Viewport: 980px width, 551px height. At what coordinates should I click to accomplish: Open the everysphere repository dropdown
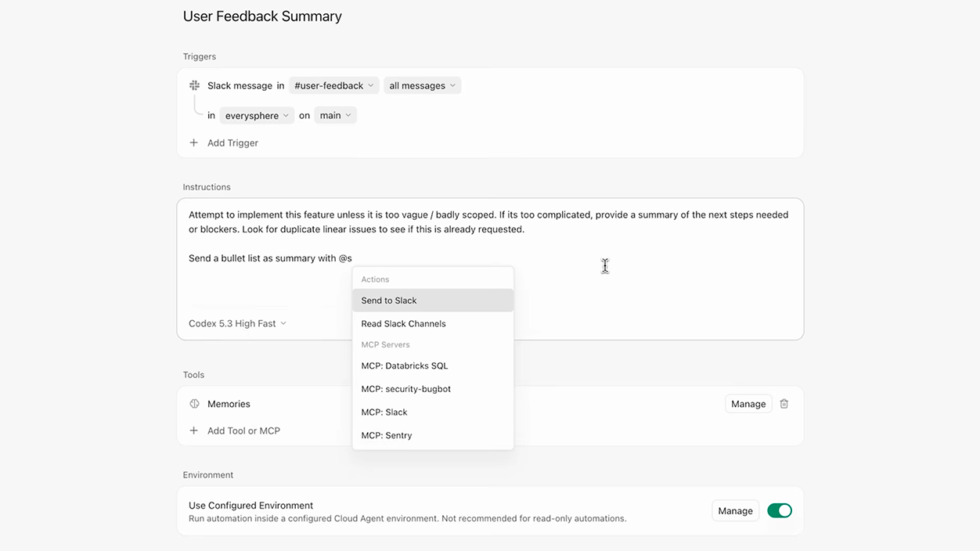257,116
